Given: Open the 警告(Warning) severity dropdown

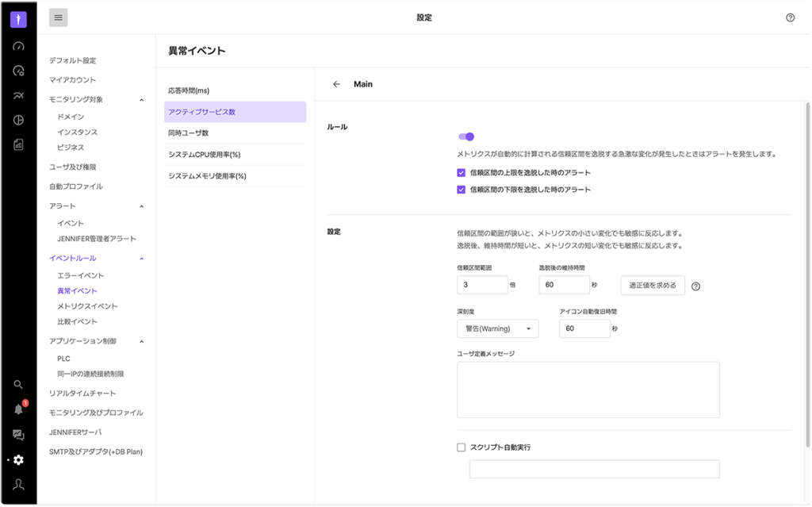Looking at the screenshot, I should (497, 328).
